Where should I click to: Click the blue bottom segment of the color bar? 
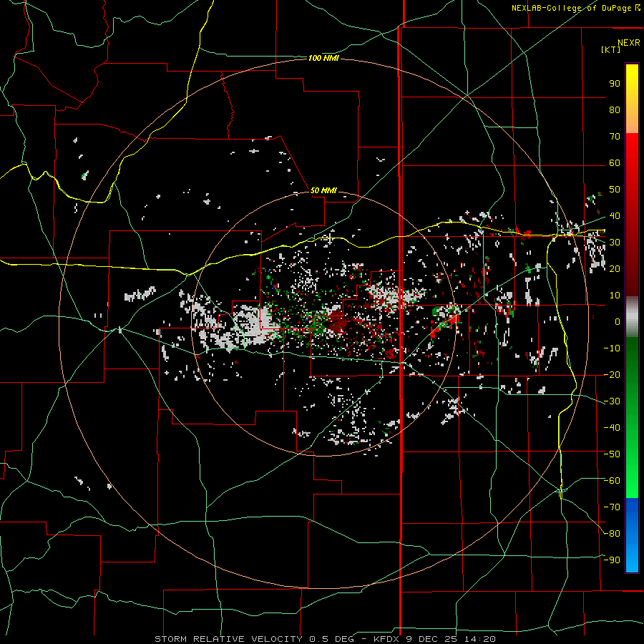click(632, 535)
